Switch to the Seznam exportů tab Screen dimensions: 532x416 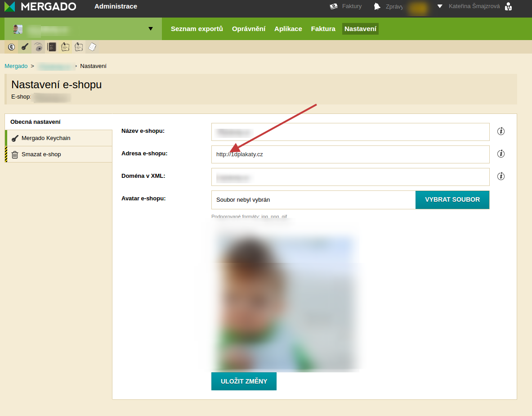(197, 29)
